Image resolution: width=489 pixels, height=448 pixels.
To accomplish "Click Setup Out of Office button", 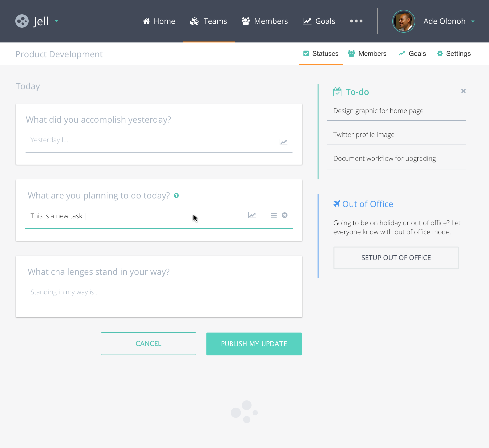I will 396,258.
